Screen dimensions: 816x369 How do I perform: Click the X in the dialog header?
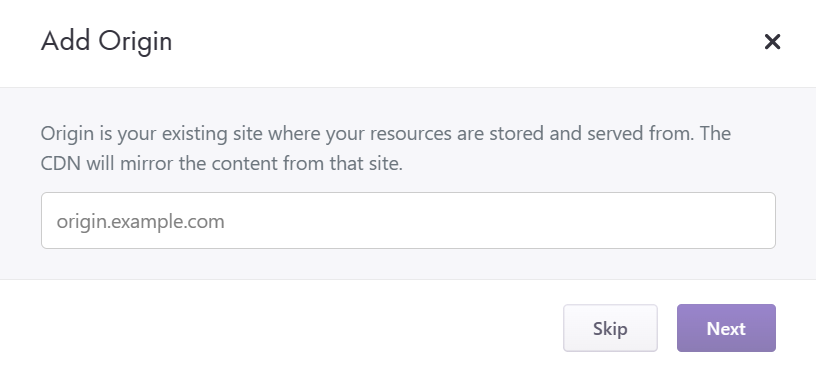pos(772,42)
